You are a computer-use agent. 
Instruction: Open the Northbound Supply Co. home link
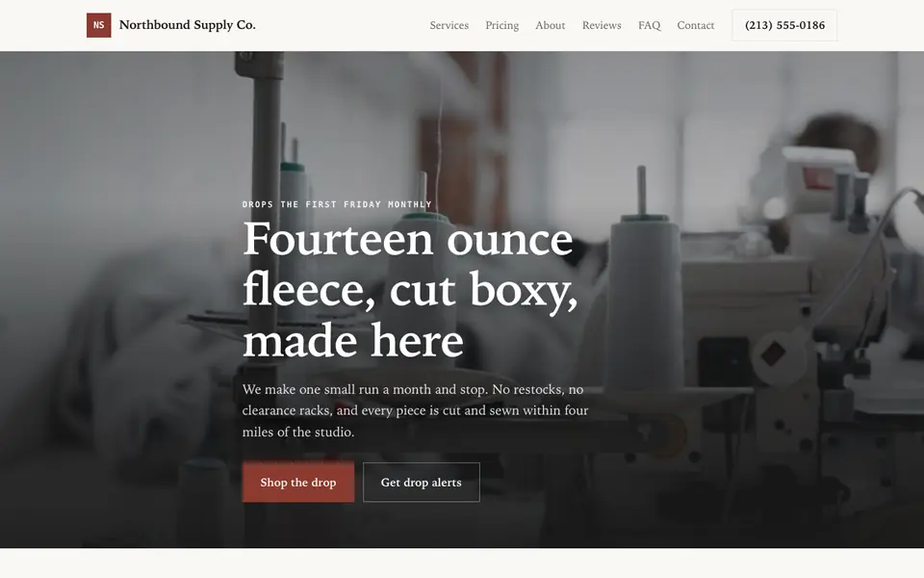point(171,25)
